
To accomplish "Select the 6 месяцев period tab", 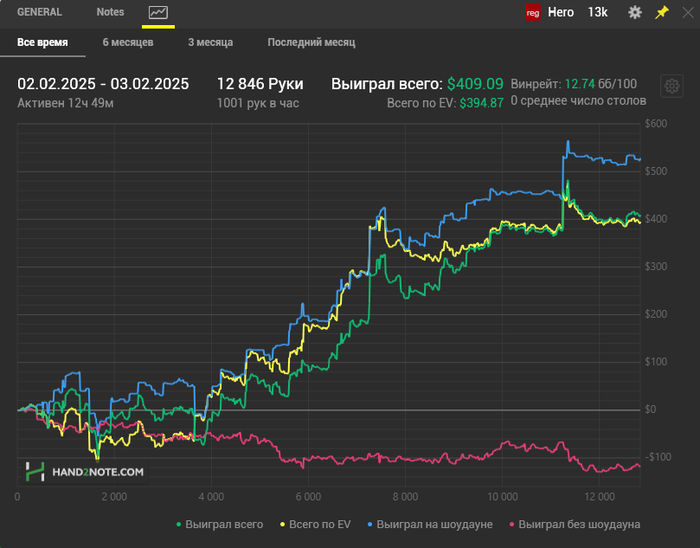I will [128, 42].
